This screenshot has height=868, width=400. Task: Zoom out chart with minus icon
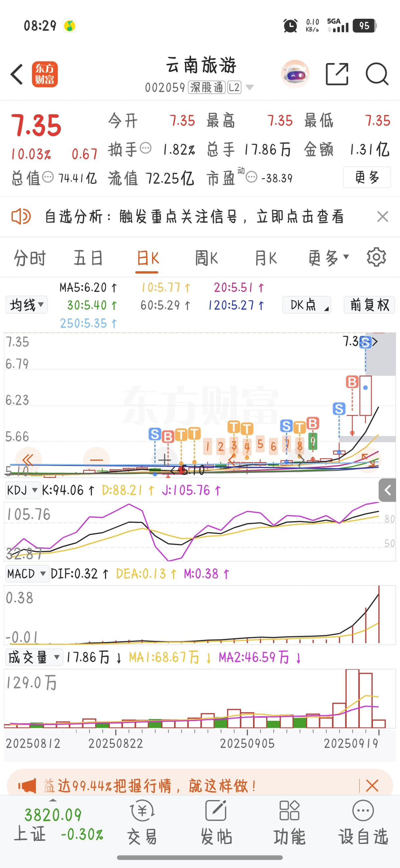[x=96, y=460]
